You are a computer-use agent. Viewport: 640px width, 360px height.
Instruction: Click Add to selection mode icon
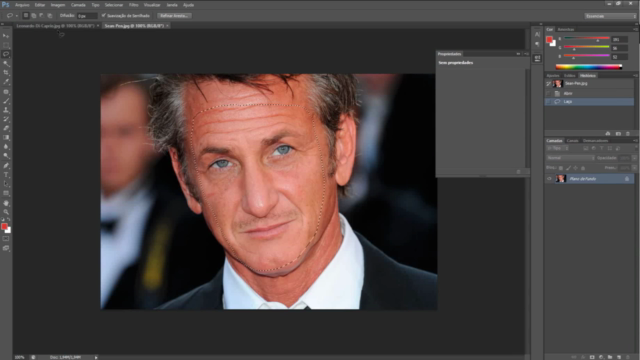pyautogui.click(x=34, y=16)
